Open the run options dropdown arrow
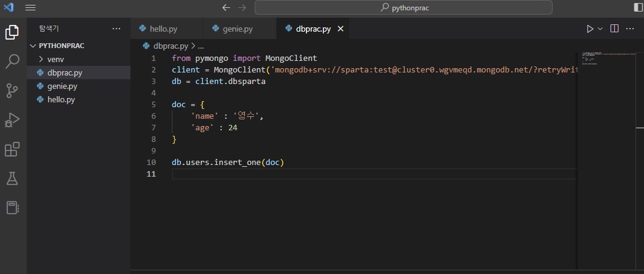 point(600,29)
